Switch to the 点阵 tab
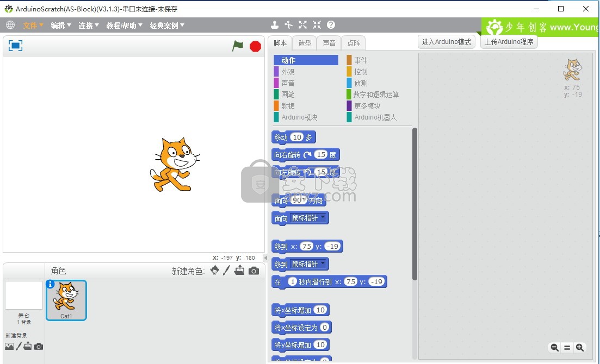600x364 pixels. coord(354,43)
